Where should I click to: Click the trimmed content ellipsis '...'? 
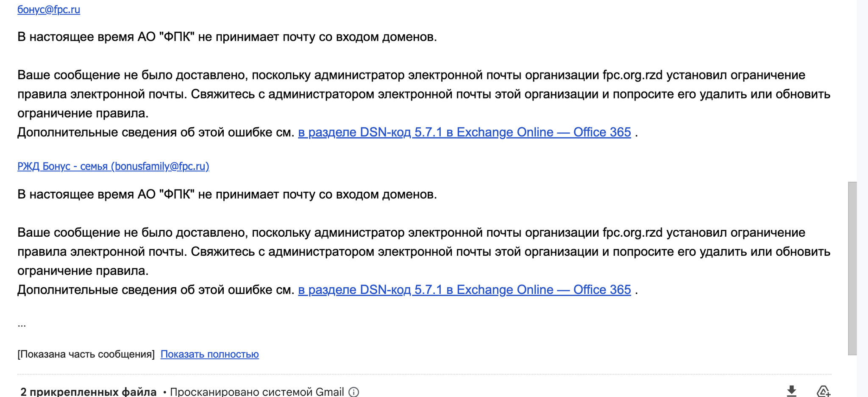22,325
